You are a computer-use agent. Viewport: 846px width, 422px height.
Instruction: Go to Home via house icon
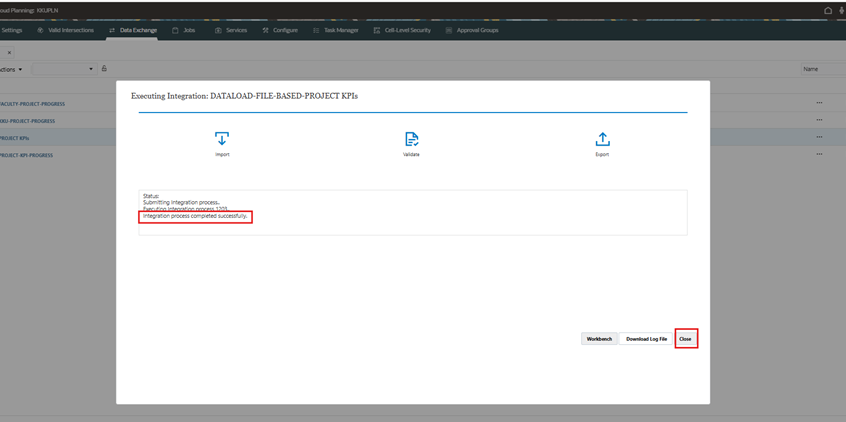[x=828, y=10]
